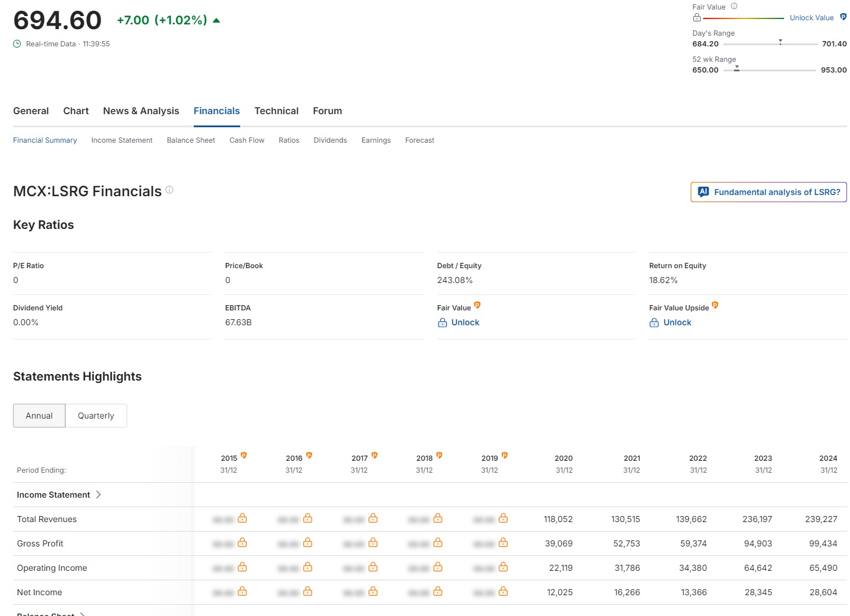Image resolution: width=850 pixels, height=616 pixels.
Task: Click the pro badge beside 2016 column
Action: point(309,455)
